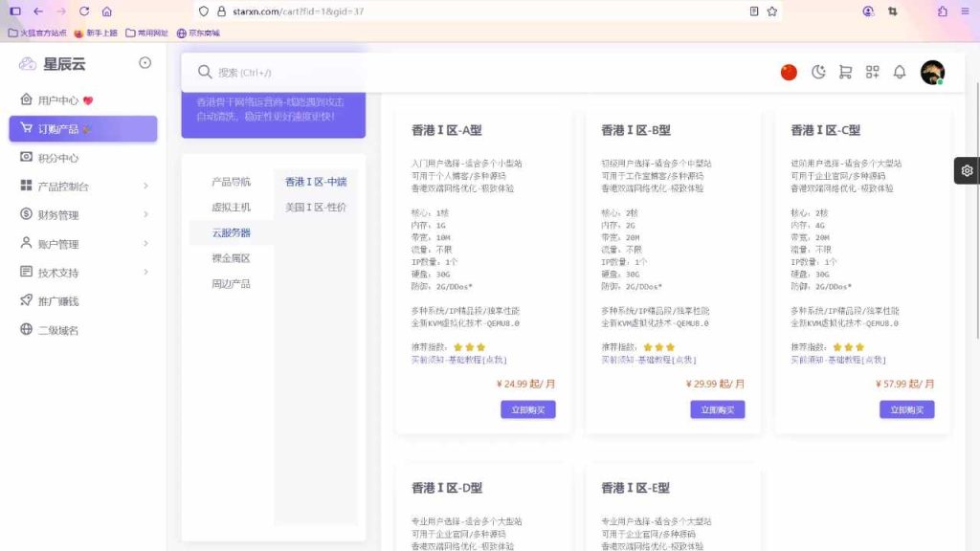
Task: Toggle dark mode with the moon icon
Action: coord(818,72)
